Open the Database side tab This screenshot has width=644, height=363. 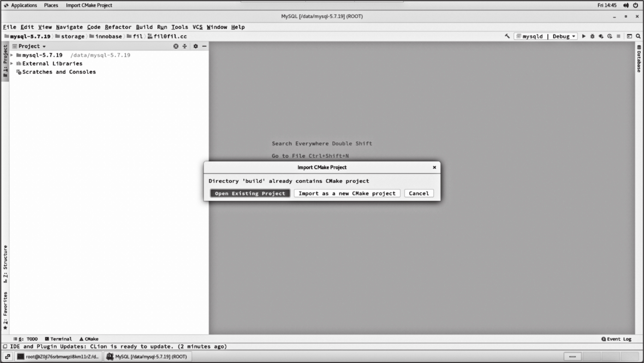tap(639, 59)
